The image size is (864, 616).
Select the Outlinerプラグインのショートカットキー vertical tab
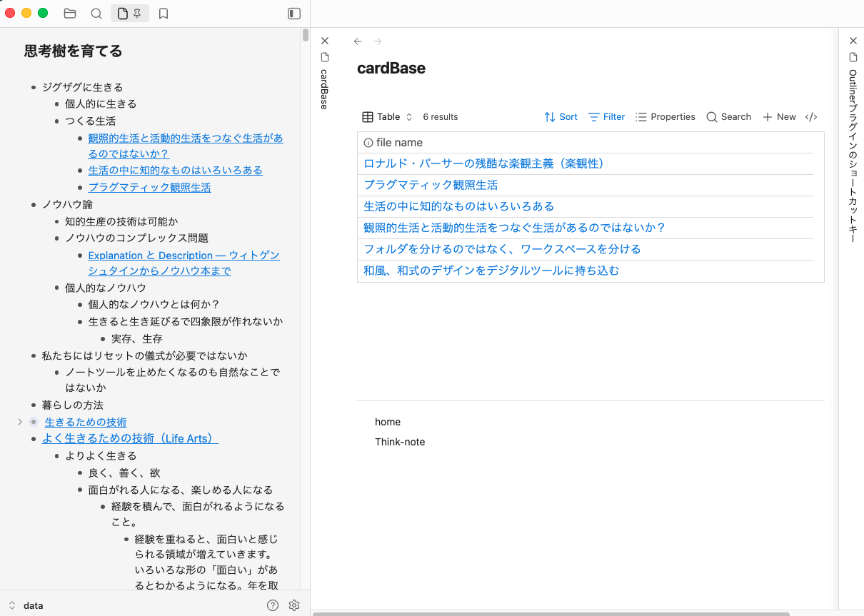853,156
